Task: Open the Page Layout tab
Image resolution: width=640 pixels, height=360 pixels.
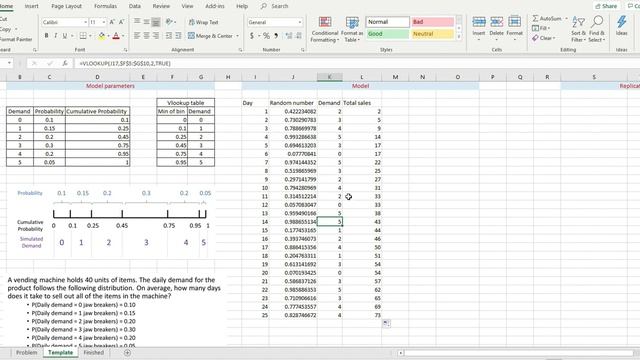Action: click(x=67, y=6)
